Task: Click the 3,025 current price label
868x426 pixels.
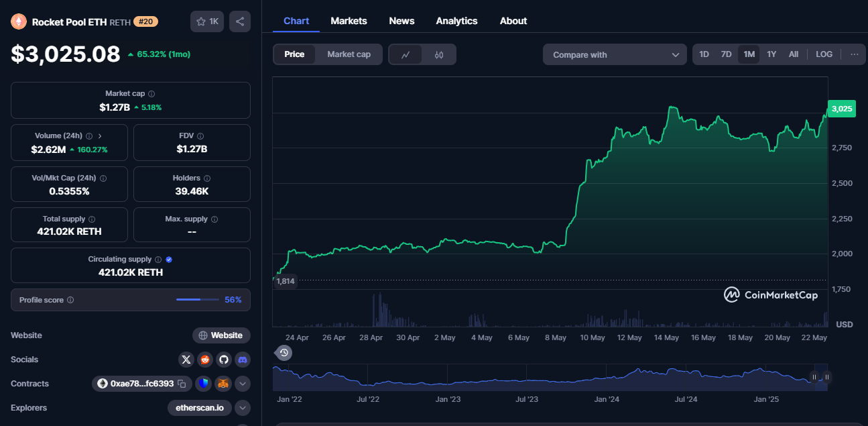Action: (x=842, y=109)
